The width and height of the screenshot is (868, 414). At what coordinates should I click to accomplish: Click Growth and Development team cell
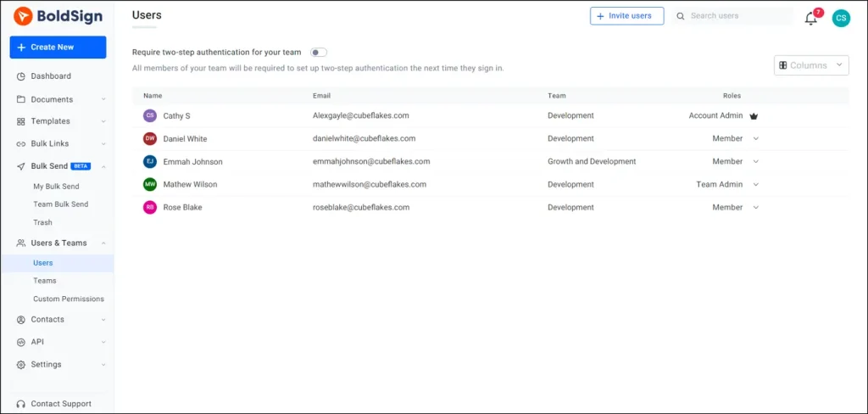pos(592,162)
